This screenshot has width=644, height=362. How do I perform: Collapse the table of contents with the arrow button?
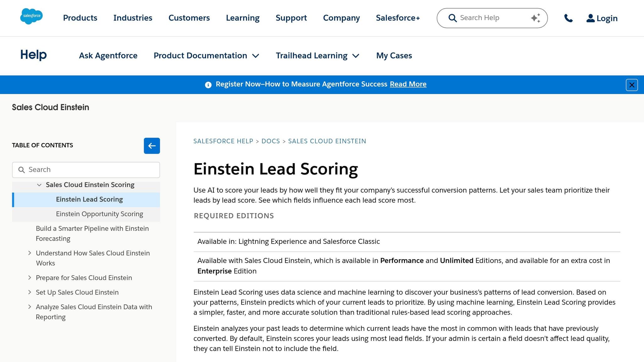coord(152,146)
